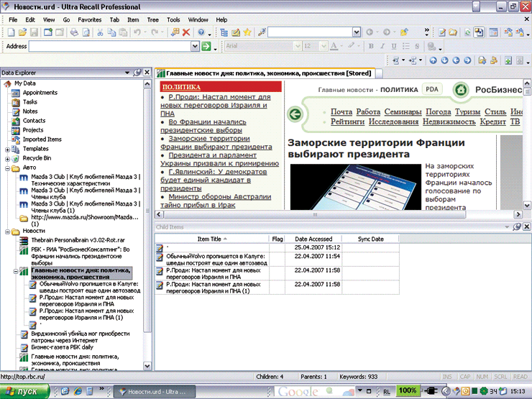Collapse the Авто folder
Viewport: 532px width, 399px height.
pyautogui.click(x=7, y=168)
